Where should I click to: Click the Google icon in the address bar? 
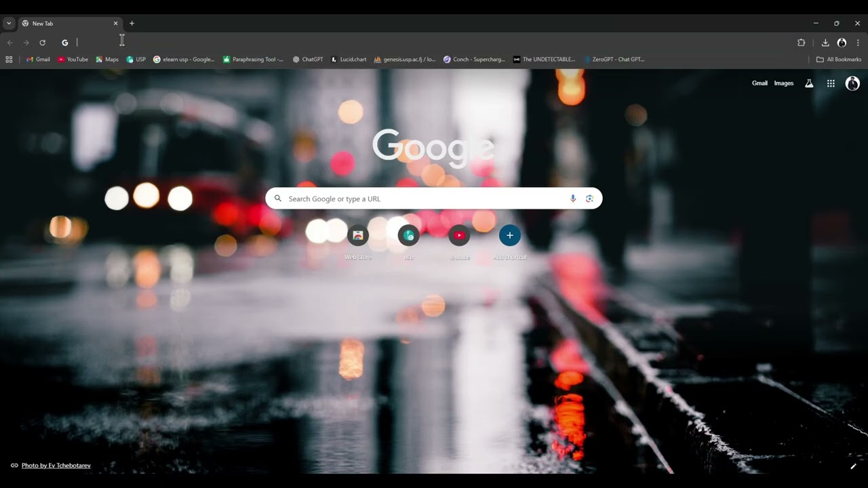click(65, 43)
